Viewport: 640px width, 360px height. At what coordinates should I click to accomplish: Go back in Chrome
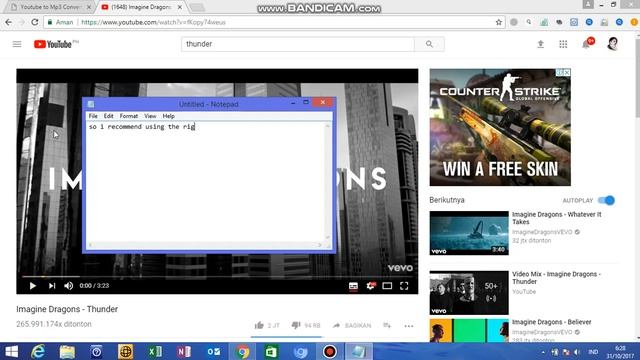[x=9, y=22]
